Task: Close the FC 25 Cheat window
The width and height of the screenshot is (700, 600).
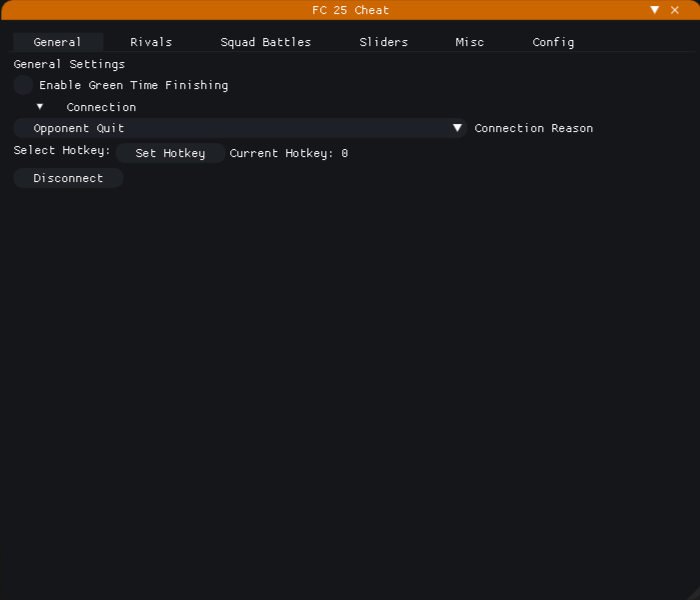Action: (x=675, y=10)
